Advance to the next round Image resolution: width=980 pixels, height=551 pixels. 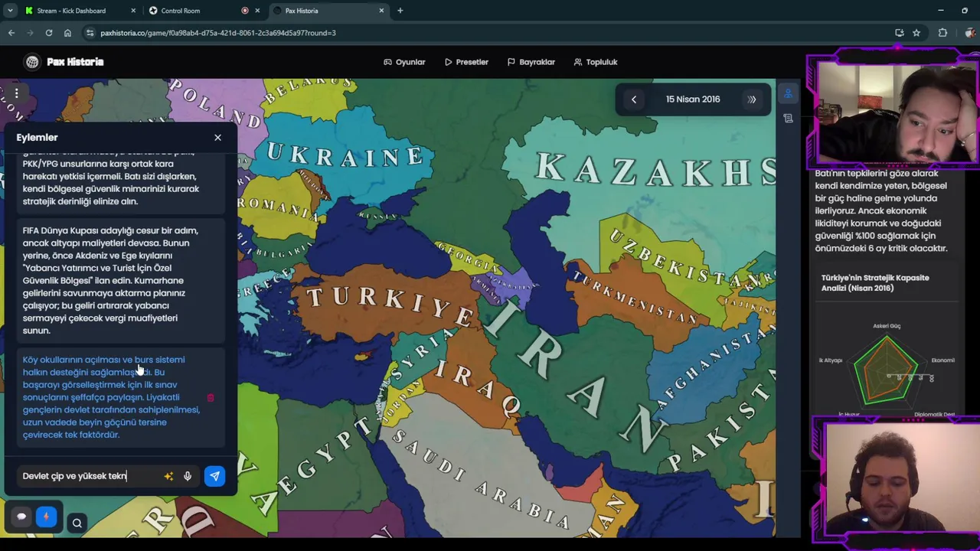752,99
